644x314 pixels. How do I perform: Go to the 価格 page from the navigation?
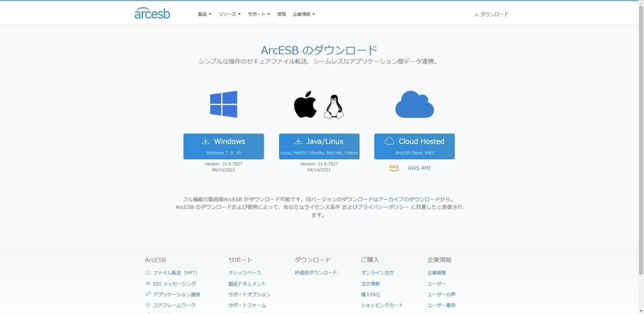[x=282, y=14]
